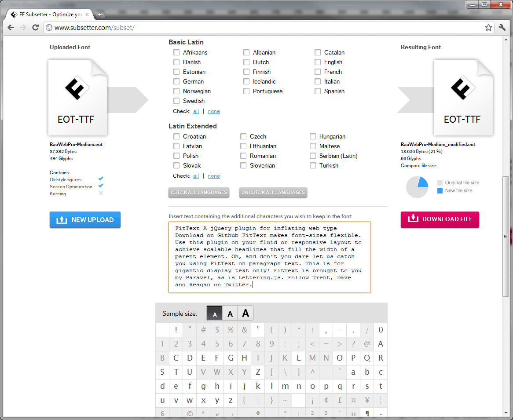
Task: Click the Screen Optimization blue checkmark
Action: click(x=101, y=186)
